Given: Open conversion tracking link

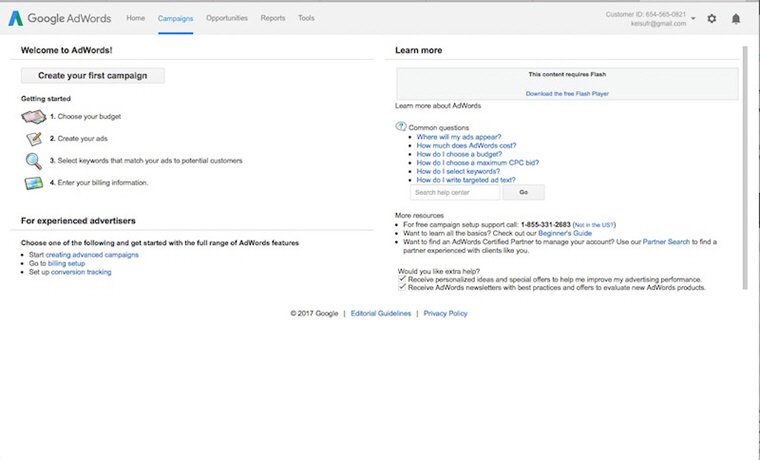Looking at the screenshot, I should pyautogui.click(x=81, y=272).
